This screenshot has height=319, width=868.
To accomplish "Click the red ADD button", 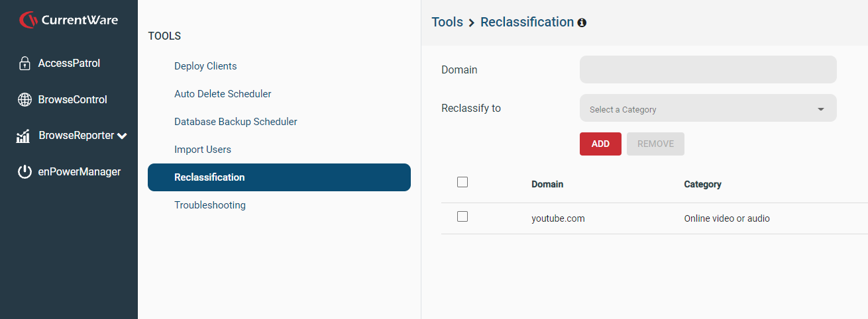I will point(600,144).
